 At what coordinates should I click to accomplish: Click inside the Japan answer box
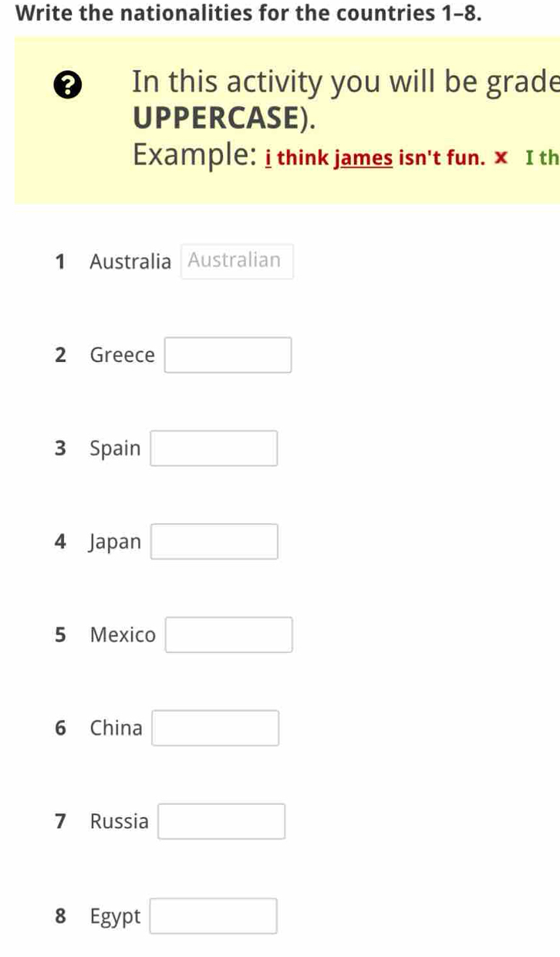click(214, 541)
